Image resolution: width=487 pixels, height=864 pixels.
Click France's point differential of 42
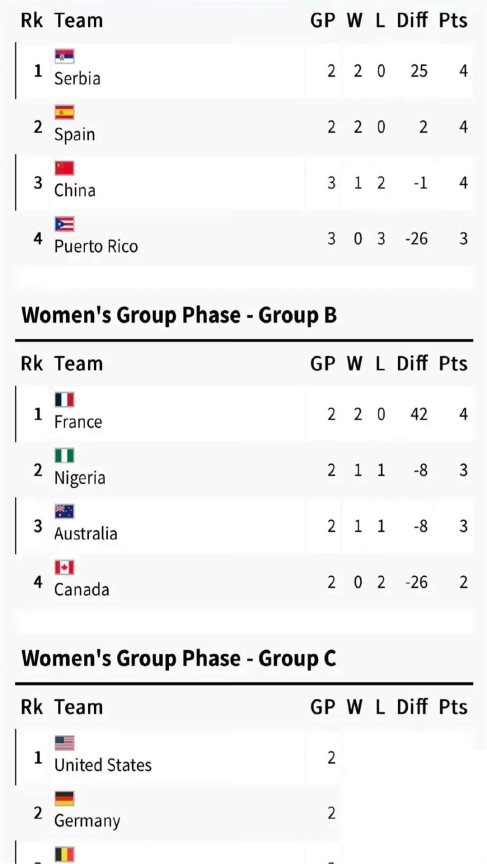click(419, 414)
